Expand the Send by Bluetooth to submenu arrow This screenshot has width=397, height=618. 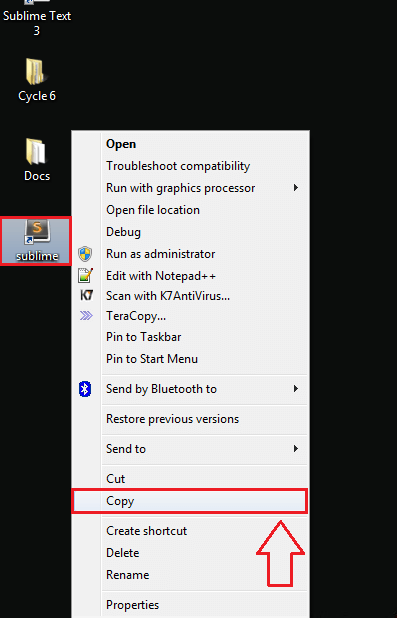pyautogui.click(x=296, y=389)
